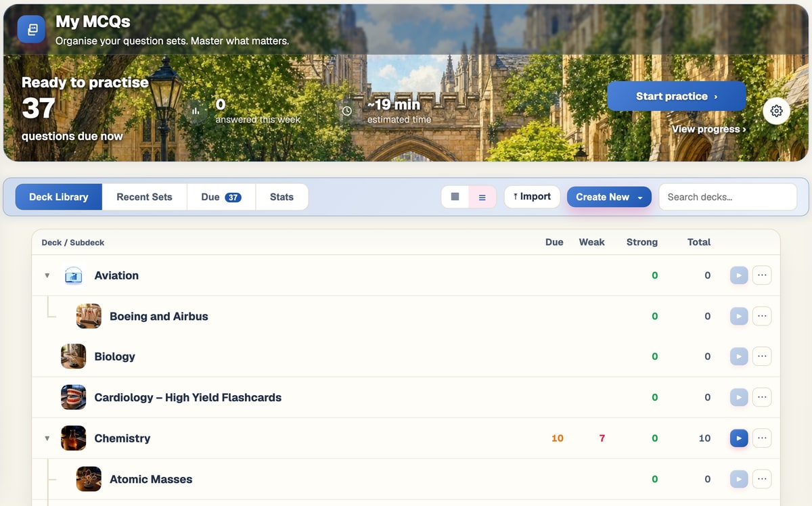Play the Chemistry deck
The width and height of the screenshot is (812, 506).
pos(739,438)
